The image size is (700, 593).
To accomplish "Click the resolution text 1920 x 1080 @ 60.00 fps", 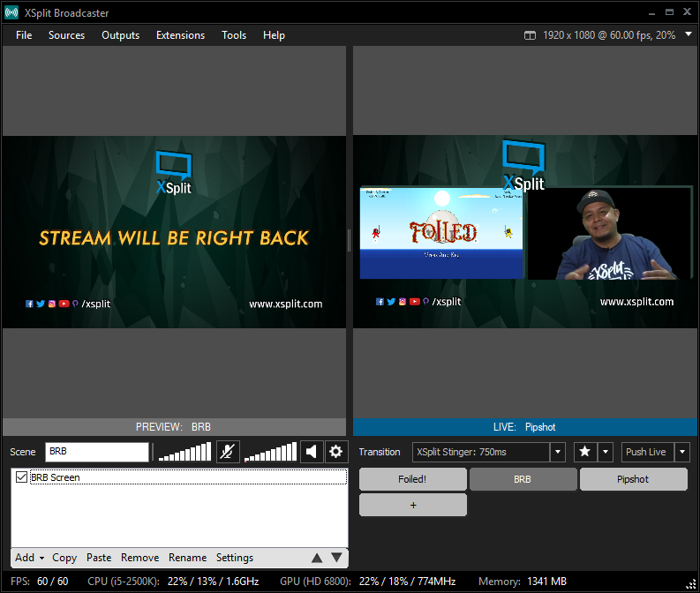I will pos(609,35).
